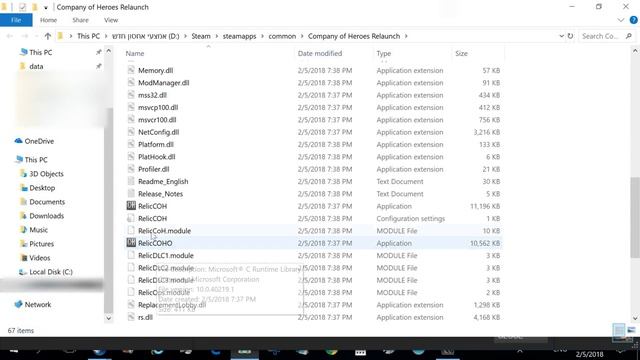Open Explorer help question mark icon
The image size is (640, 360).
633,20
